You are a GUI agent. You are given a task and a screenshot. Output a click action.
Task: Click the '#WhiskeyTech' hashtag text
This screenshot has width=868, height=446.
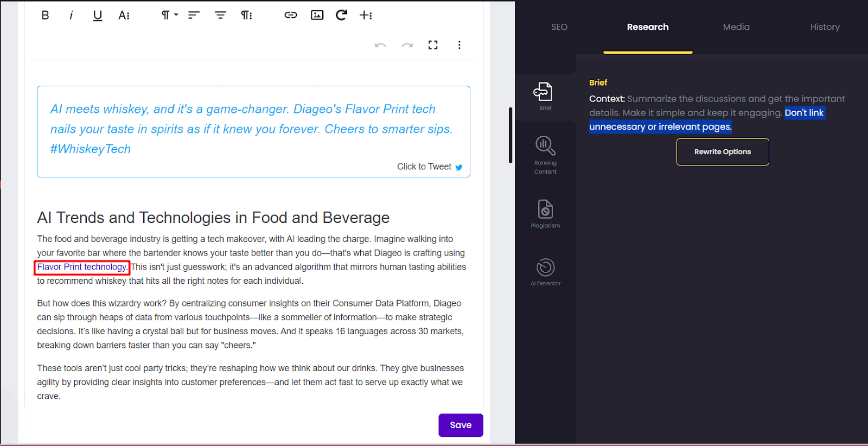[x=91, y=149]
